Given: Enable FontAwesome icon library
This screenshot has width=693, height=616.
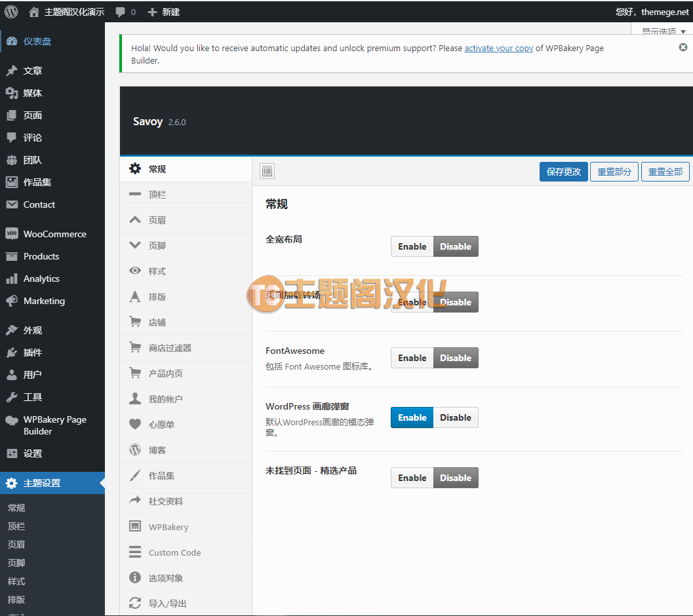Looking at the screenshot, I should click(412, 358).
